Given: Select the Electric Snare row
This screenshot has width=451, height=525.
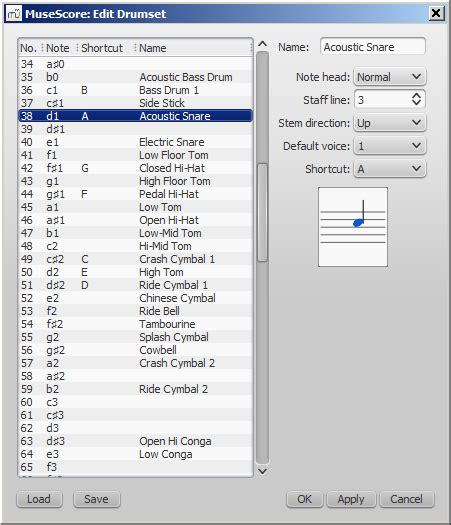Looking at the screenshot, I should click(136, 142).
